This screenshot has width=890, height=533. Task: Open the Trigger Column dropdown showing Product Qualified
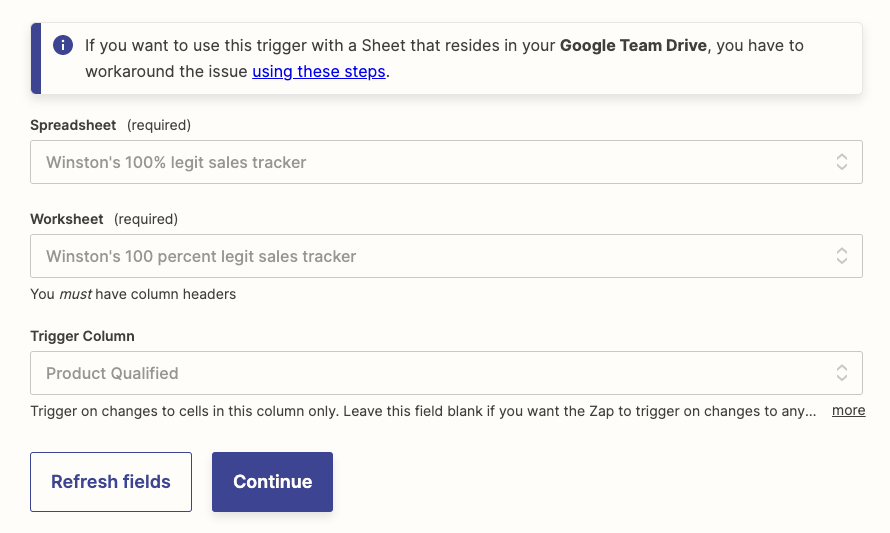pyautogui.click(x=430, y=373)
